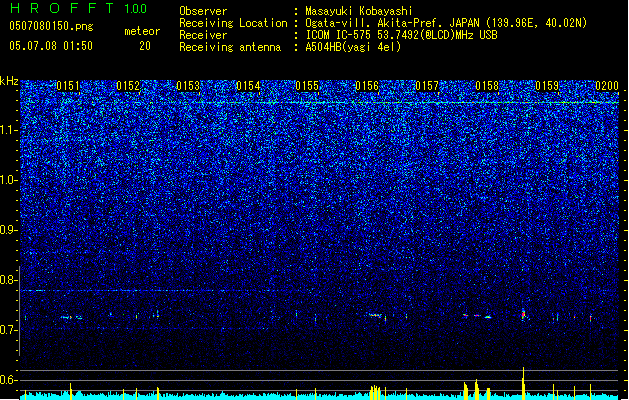Viewport: 629px width, 400px height.
Task: Click the 'Observer' field label
Action: (203, 11)
